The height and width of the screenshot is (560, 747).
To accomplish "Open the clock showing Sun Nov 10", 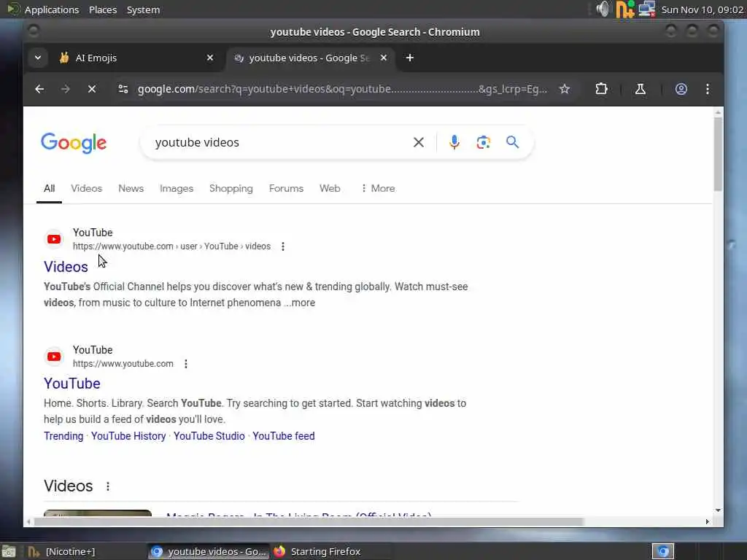I will 703,9.
